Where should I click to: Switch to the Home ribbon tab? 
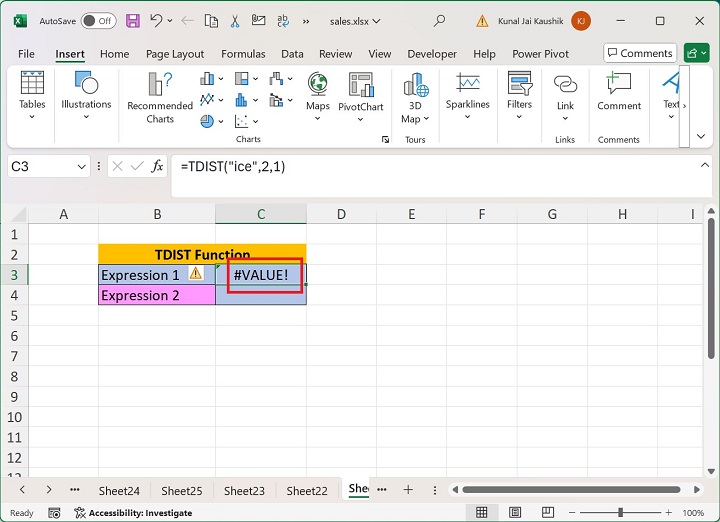pyautogui.click(x=114, y=54)
